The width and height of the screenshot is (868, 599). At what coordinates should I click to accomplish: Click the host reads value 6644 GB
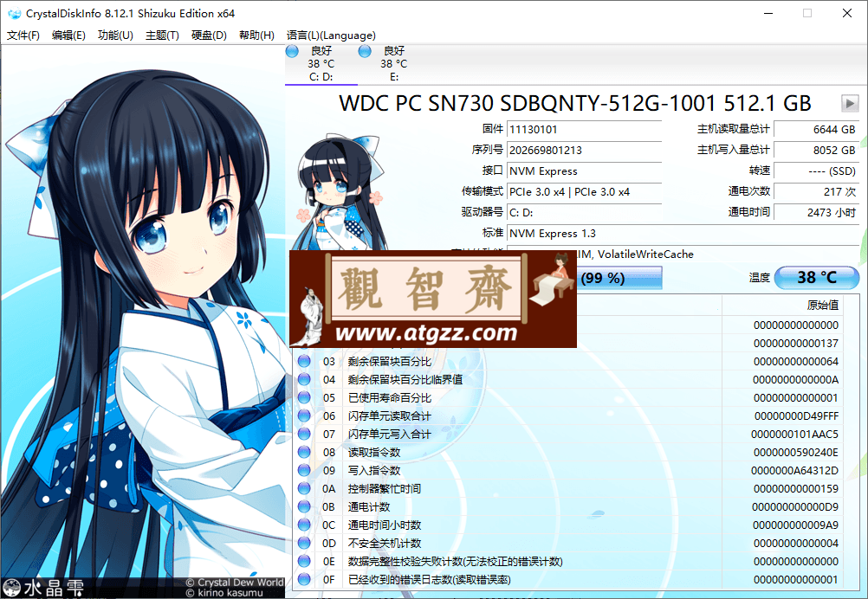(x=816, y=130)
